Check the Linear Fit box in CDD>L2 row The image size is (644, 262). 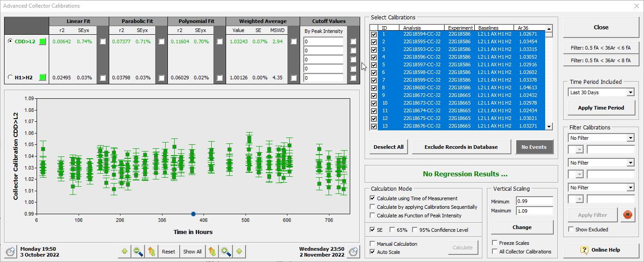[x=103, y=41]
